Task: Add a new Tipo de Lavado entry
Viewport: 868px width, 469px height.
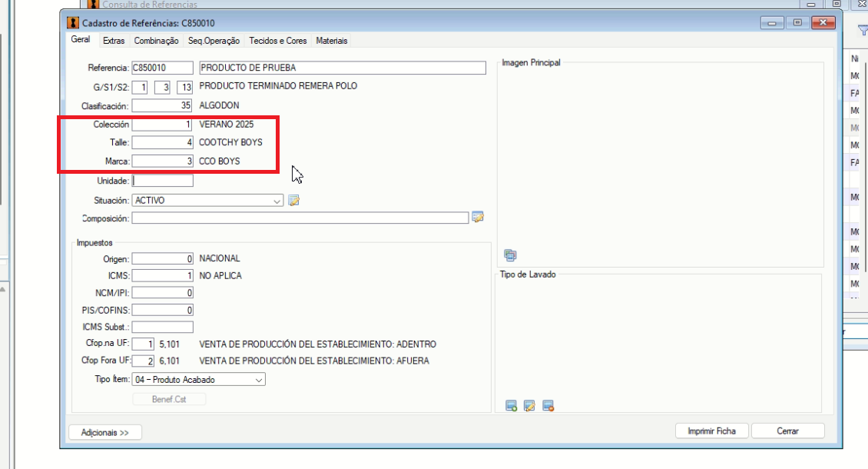Action: pyautogui.click(x=511, y=406)
